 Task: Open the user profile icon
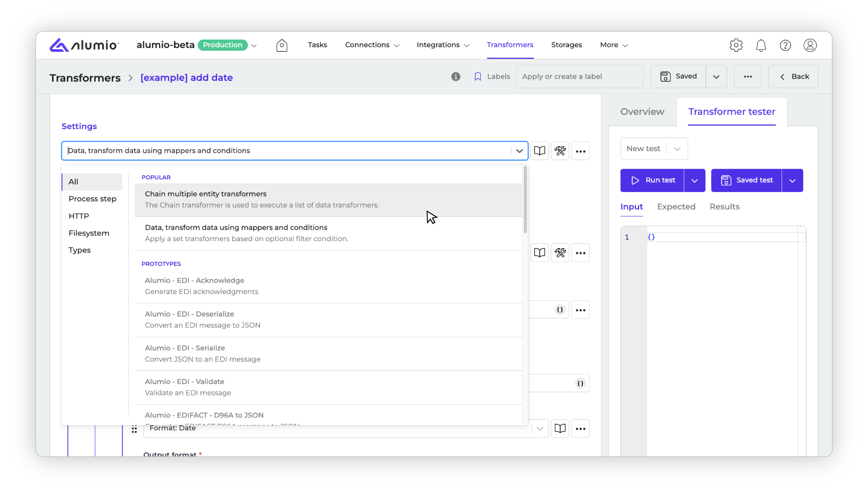click(810, 45)
